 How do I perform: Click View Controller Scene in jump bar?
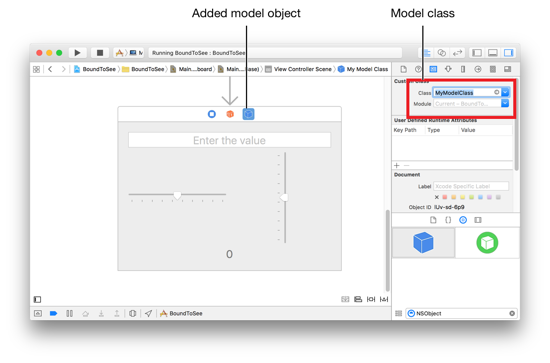298,69
